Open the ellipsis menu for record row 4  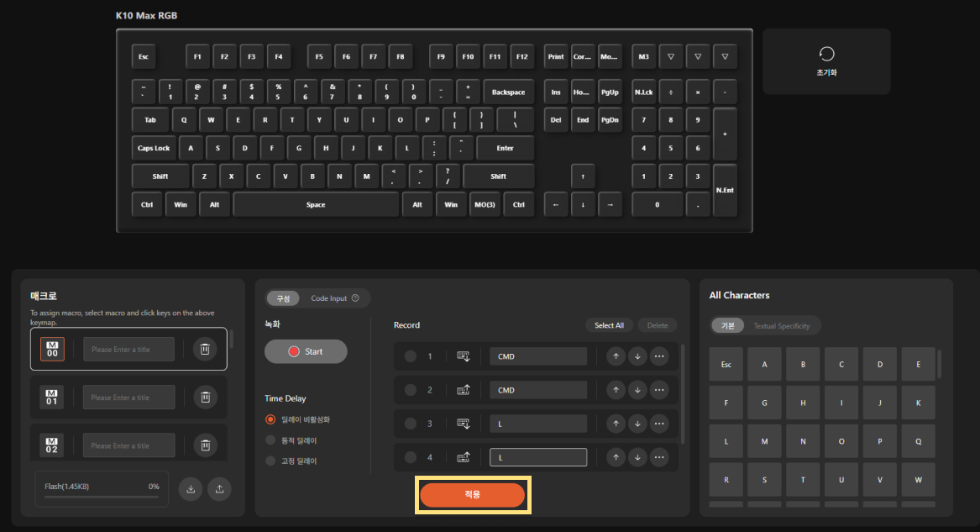pos(659,457)
